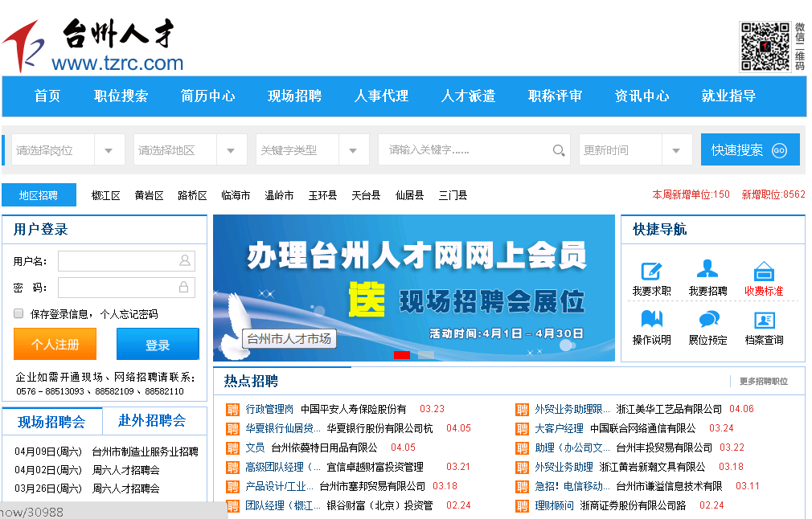Select 三门县 region link
The image size is (812, 519).
coord(453,195)
